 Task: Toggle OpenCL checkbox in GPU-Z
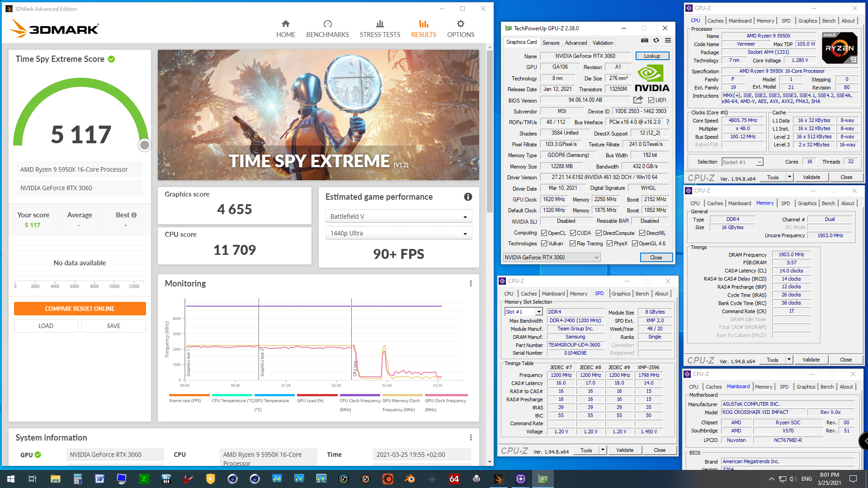544,233
